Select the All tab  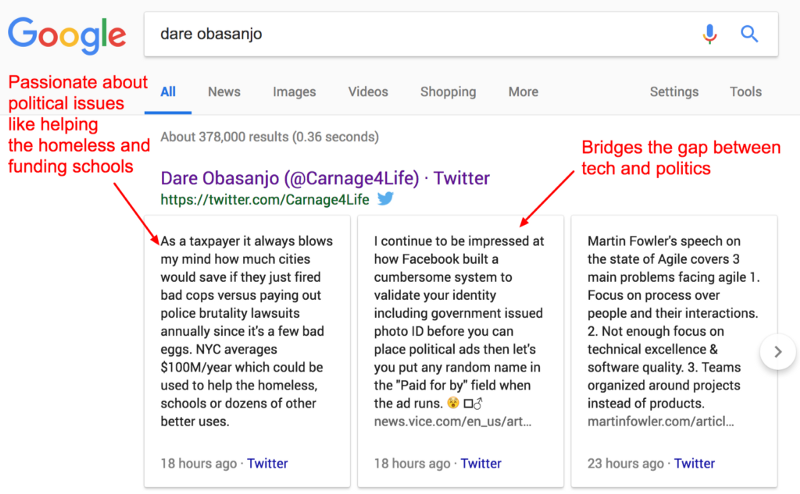(168, 92)
